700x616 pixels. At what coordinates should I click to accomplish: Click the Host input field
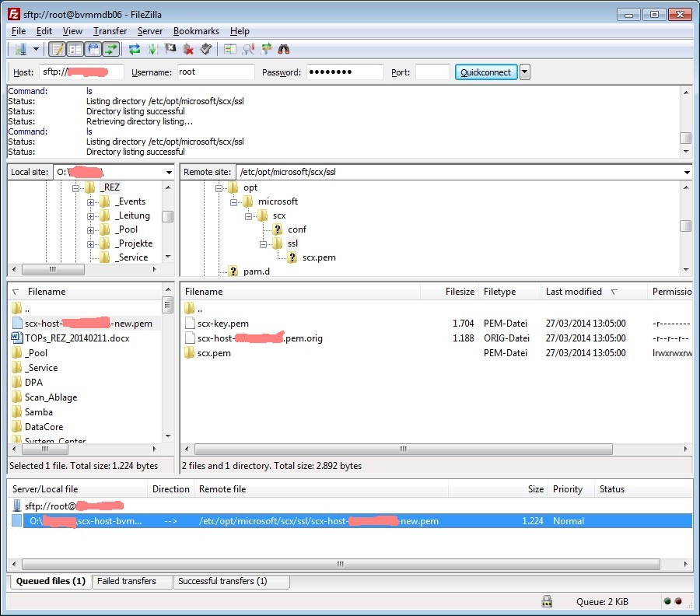82,72
